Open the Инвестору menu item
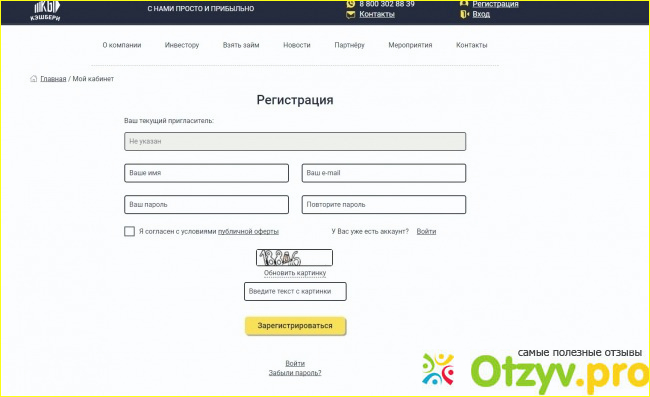The width and height of the screenshot is (650, 397). pyautogui.click(x=182, y=45)
